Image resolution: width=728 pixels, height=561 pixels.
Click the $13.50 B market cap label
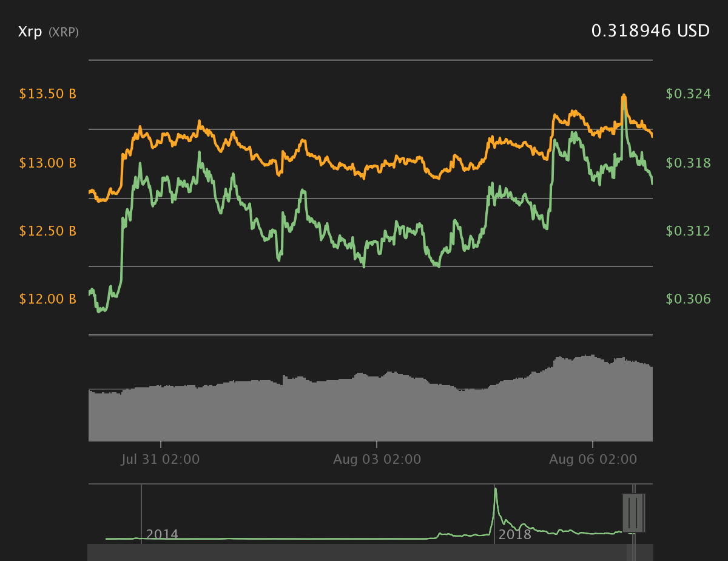48,94
